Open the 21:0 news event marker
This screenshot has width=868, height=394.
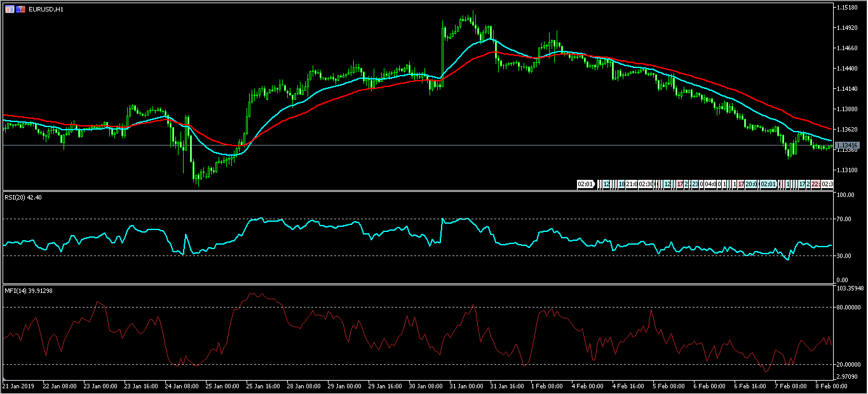(x=632, y=184)
